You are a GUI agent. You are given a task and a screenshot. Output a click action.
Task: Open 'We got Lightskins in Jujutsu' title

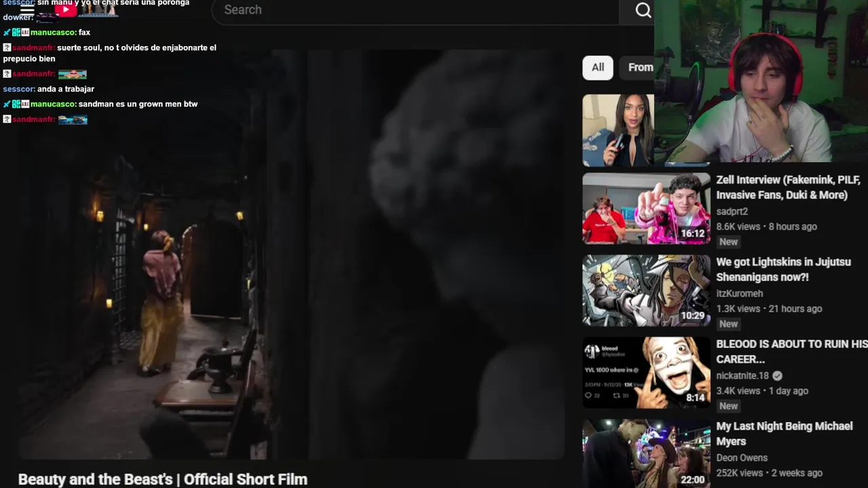click(783, 269)
